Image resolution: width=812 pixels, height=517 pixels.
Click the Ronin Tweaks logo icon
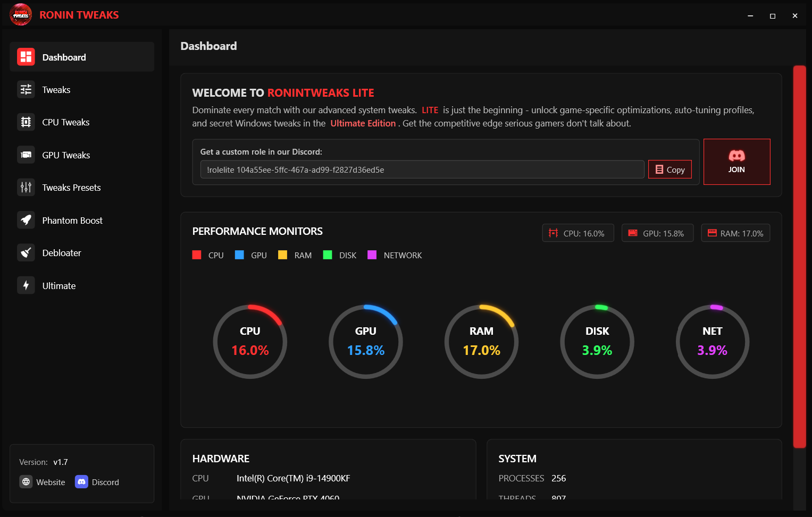(x=21, y=15)
